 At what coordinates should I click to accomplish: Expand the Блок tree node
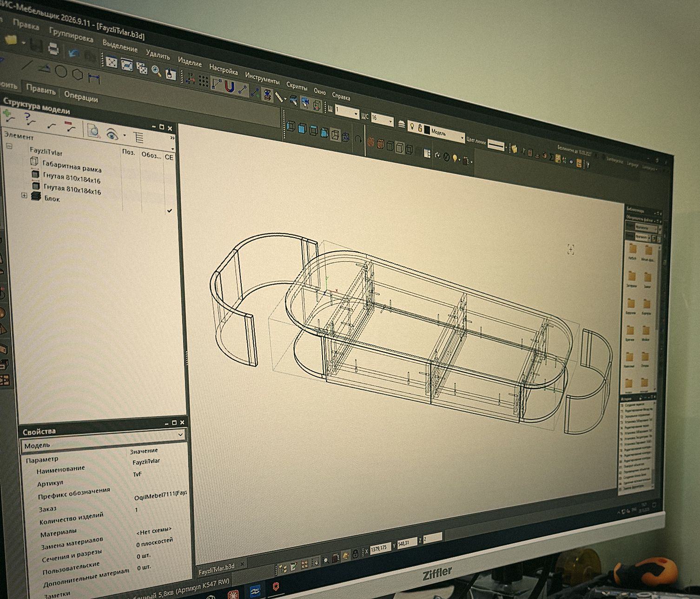point(24,196)
